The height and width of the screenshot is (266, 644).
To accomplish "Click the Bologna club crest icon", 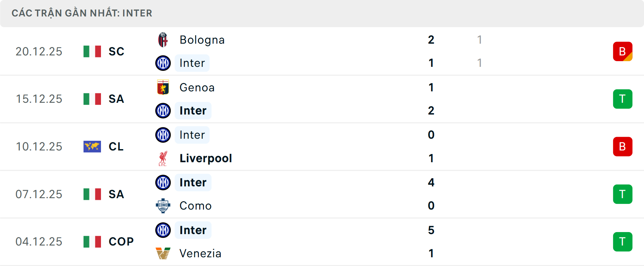I will click(163, 40).
